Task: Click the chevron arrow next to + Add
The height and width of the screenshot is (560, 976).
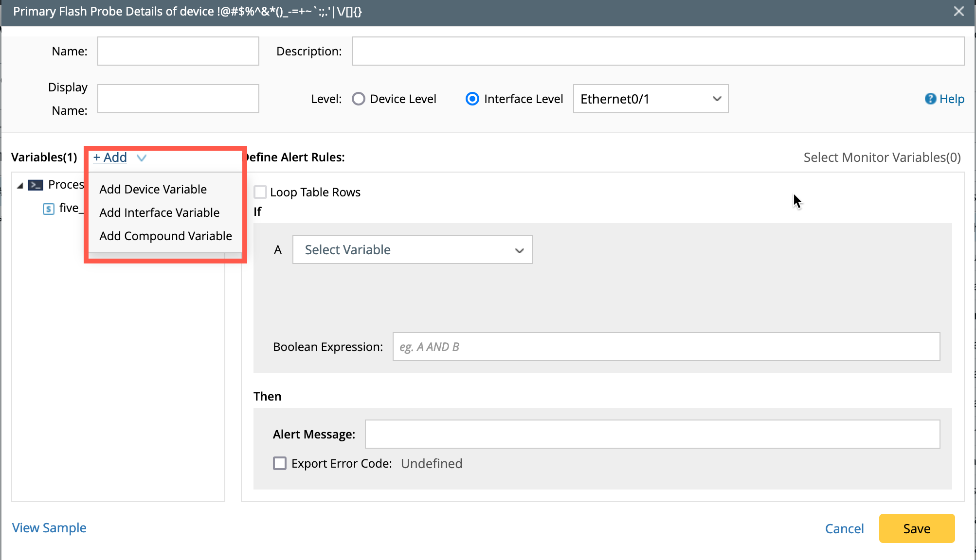Action: point(142,157)
